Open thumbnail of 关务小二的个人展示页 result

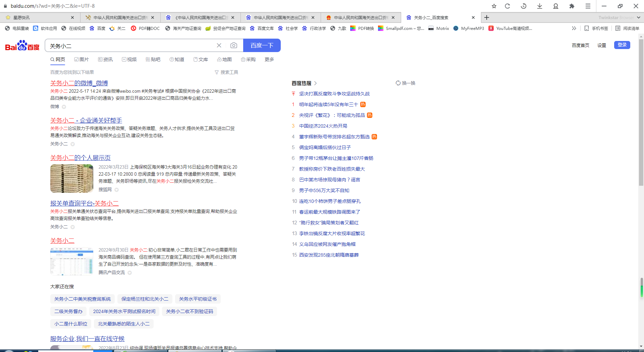(x=72, y=178)
